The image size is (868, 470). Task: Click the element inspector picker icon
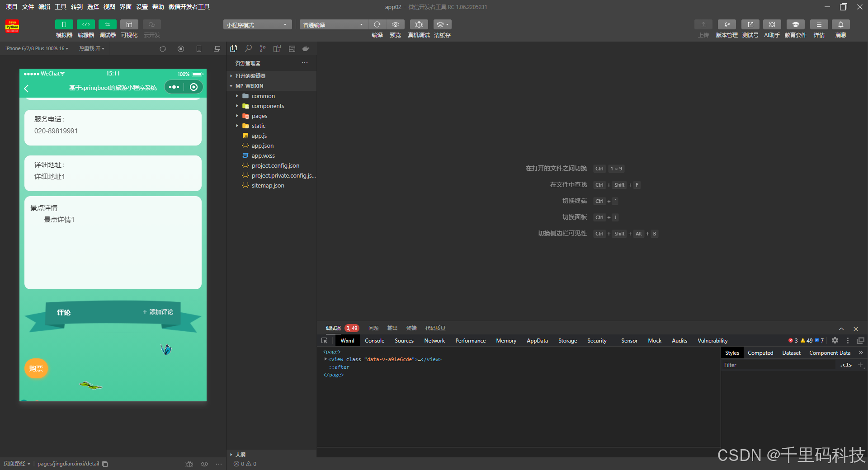coord(324,341)
